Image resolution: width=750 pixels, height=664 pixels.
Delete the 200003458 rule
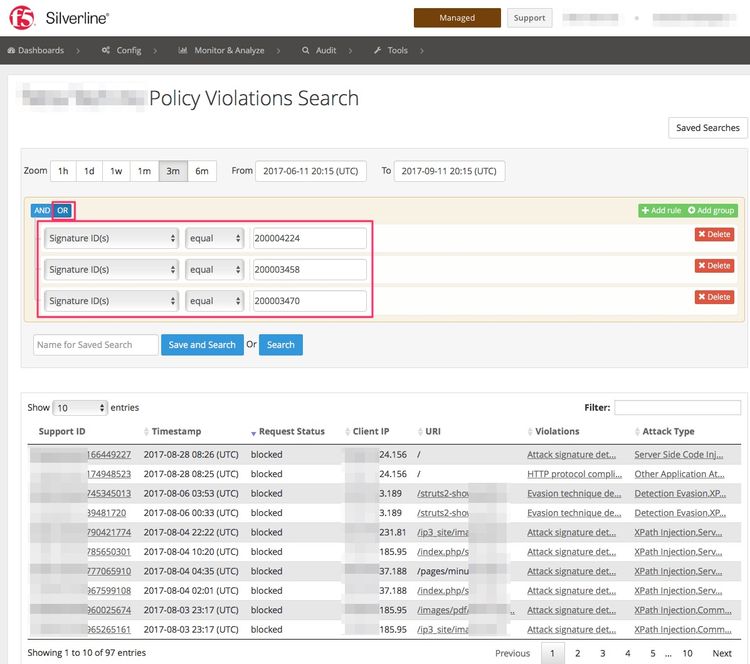point(714,266)
